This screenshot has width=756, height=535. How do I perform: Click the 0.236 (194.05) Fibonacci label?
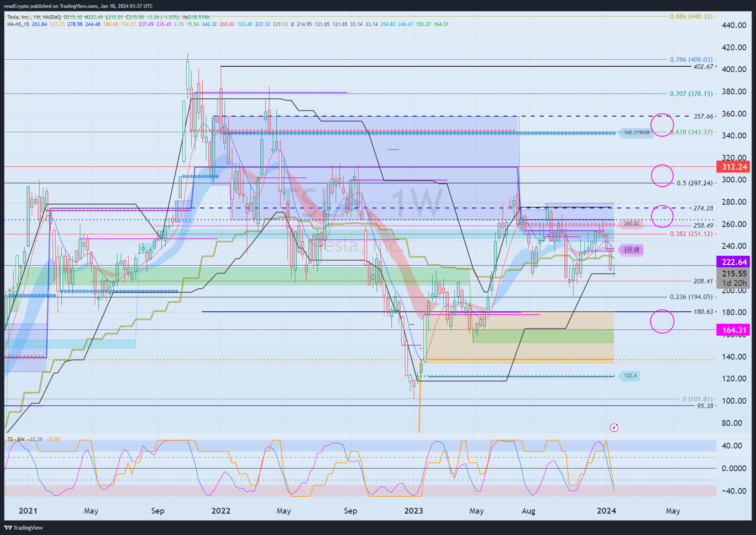coord(691,297)
